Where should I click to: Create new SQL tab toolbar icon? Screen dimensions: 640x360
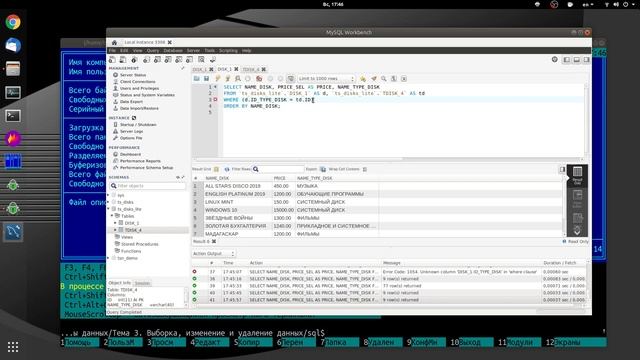click(x=112, y=60)
